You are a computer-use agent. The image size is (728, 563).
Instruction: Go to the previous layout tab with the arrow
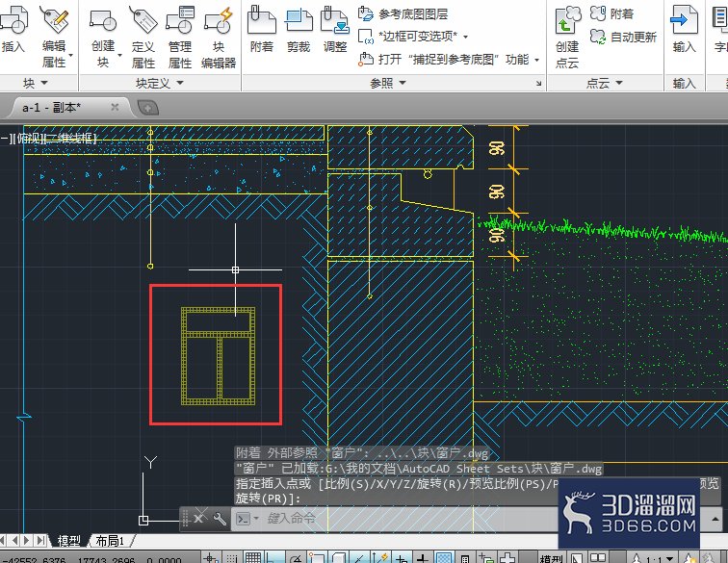tap(15, 541)
